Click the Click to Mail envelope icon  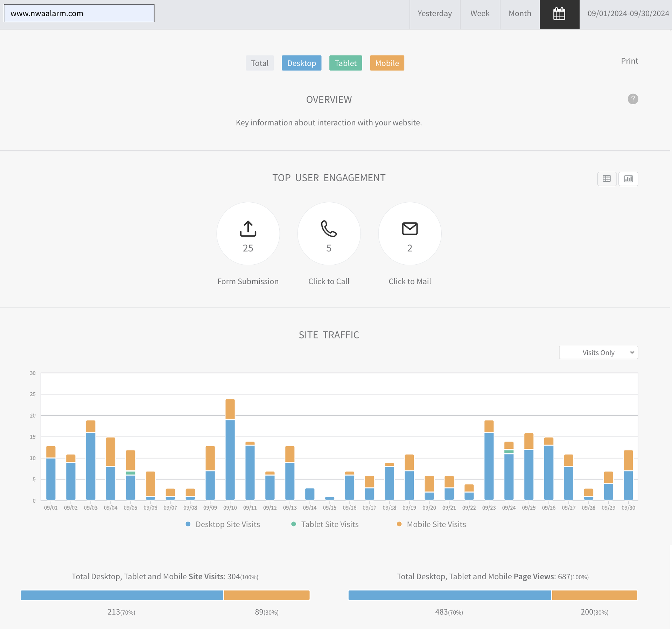409,229
